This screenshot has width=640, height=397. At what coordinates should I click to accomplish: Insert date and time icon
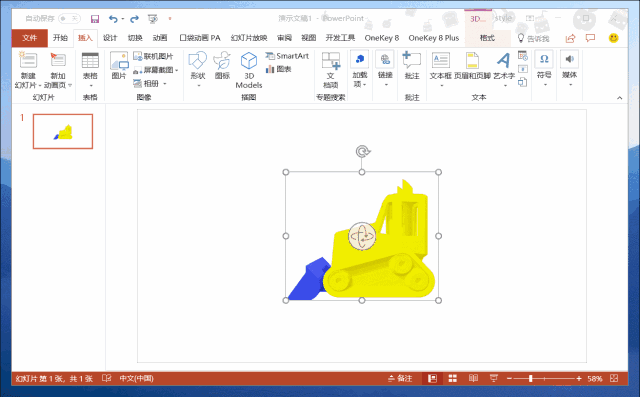tap(523, 55)
